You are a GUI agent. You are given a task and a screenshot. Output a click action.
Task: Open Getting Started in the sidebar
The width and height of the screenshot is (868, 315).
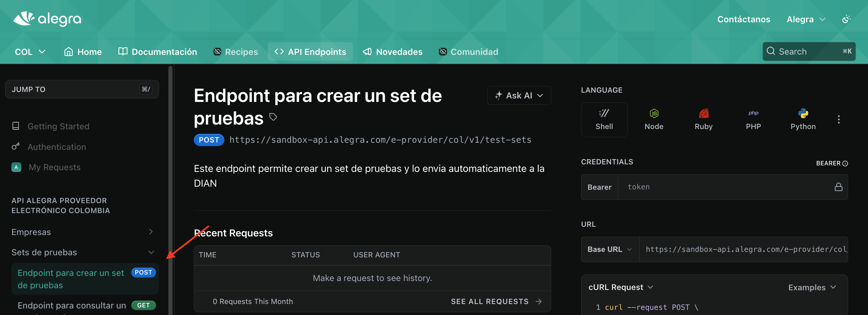point(58,126)
